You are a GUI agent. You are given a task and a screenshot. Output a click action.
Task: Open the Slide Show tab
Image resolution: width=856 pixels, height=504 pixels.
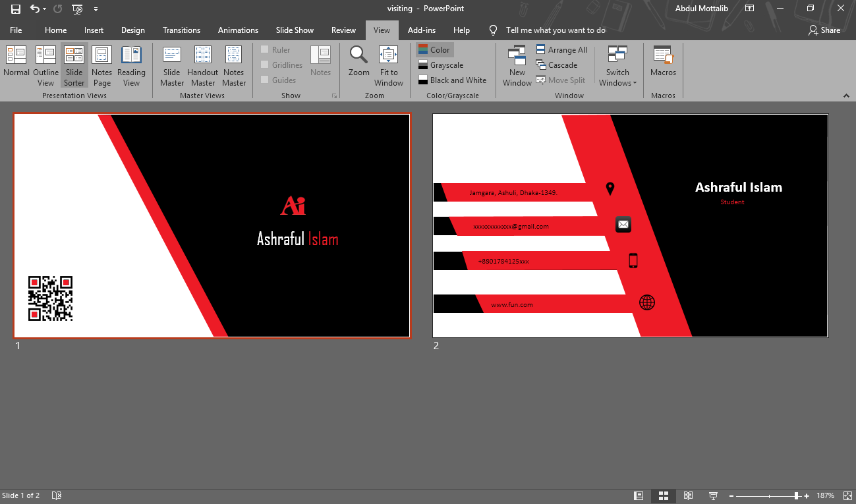295,30
